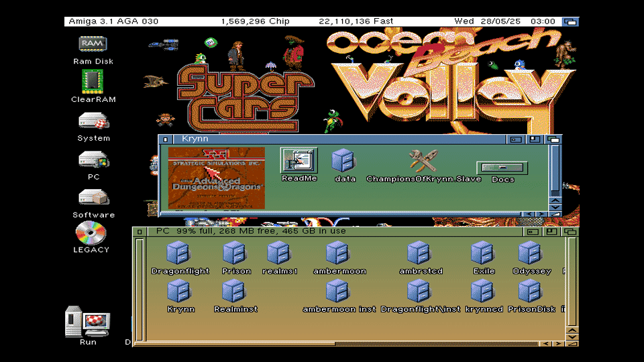
Task: Click Krynn window scroll left arrow
Action: point(529,214)
